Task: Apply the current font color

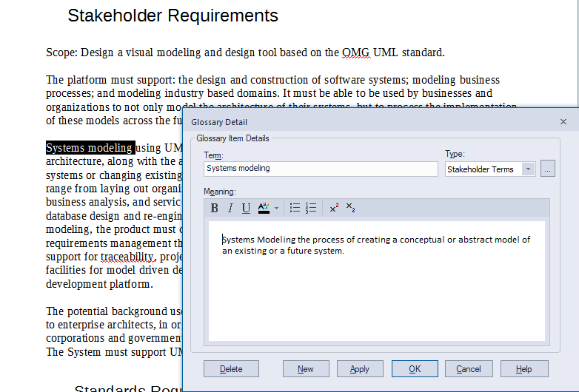Action: pos(264,209)
